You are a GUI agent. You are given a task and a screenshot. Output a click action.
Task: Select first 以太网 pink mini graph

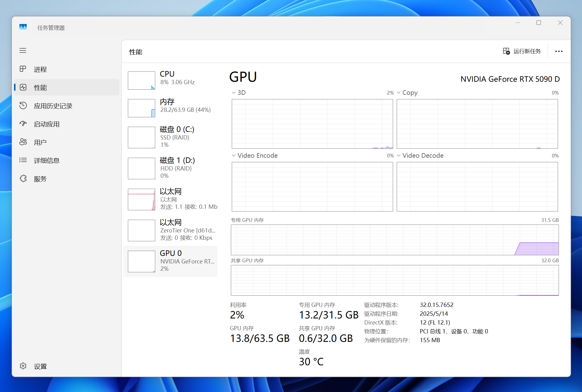(x=142, y=199)
